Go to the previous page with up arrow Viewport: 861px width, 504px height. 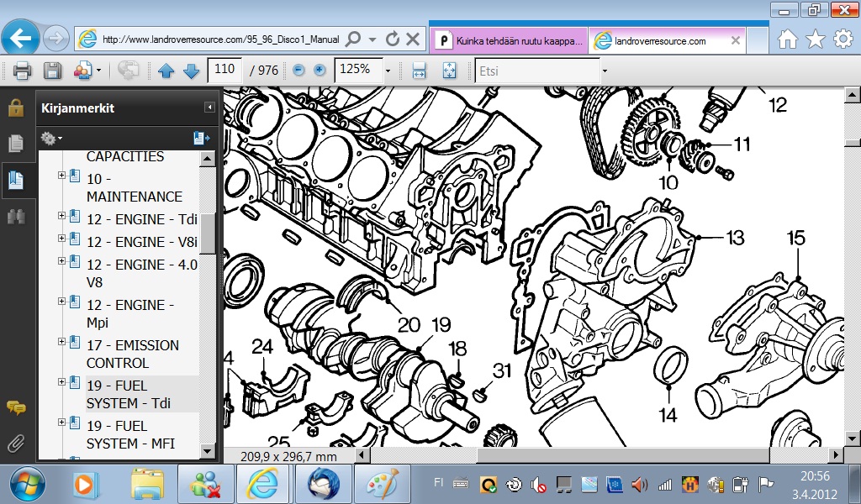click(166, 71)
